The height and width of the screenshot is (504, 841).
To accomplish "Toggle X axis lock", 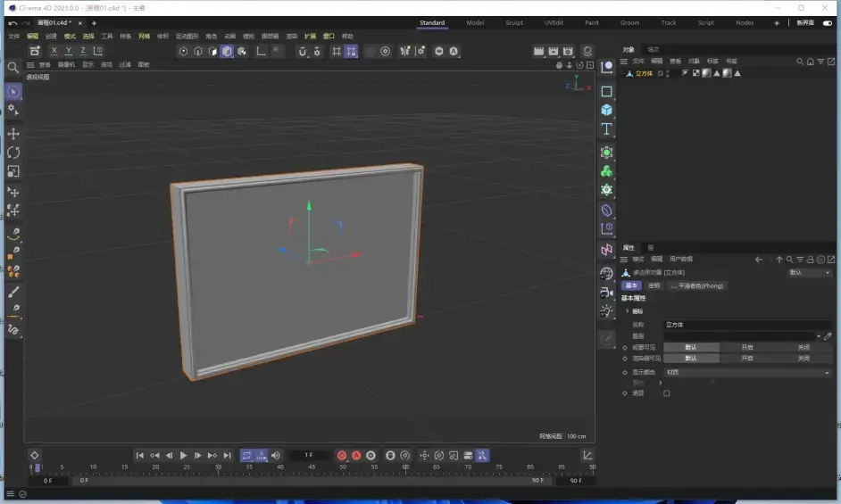I will pyautogui.click(x=54, y=51).
